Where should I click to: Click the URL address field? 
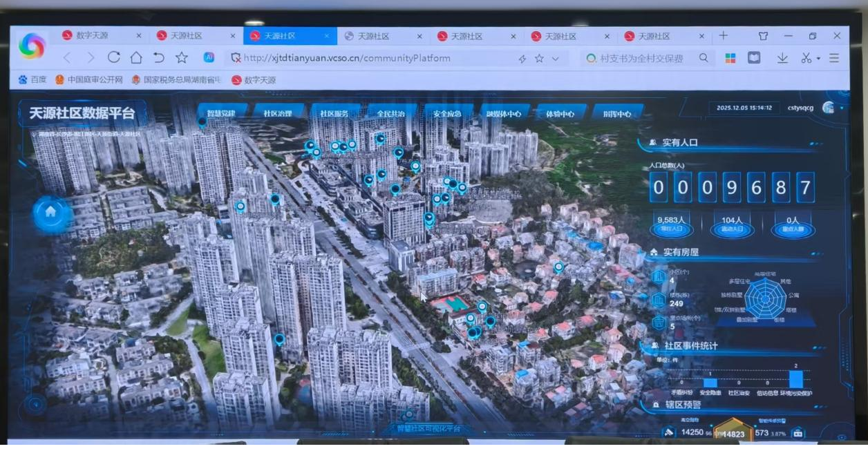(373, 59)
